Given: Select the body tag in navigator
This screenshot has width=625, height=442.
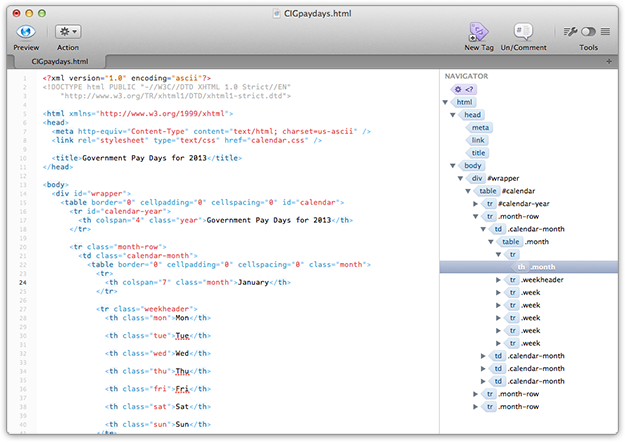Looking at the screenshot, I should tap(472, 165).
